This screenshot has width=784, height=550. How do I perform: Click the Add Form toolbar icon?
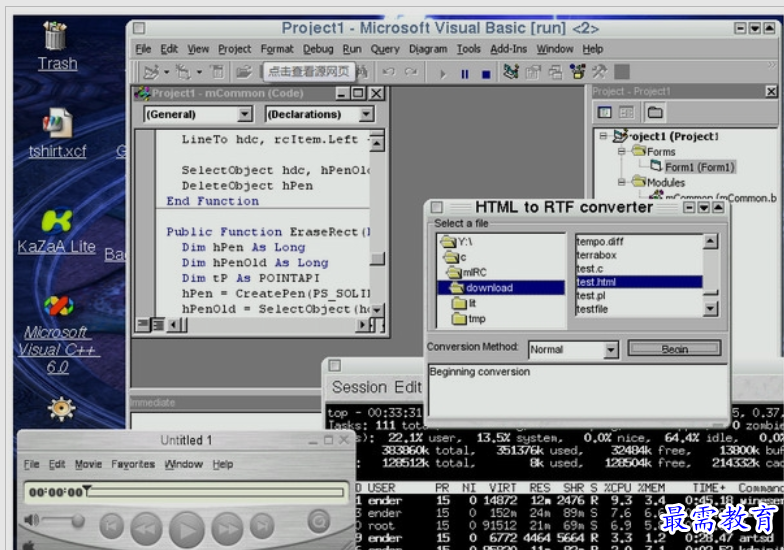(184, 72)
